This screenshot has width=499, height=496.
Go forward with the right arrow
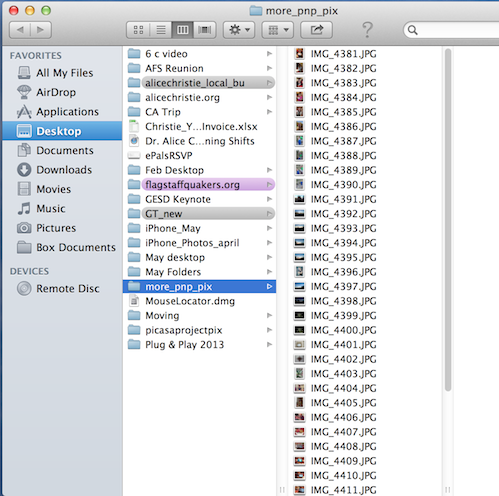click(x=41, y=30)
